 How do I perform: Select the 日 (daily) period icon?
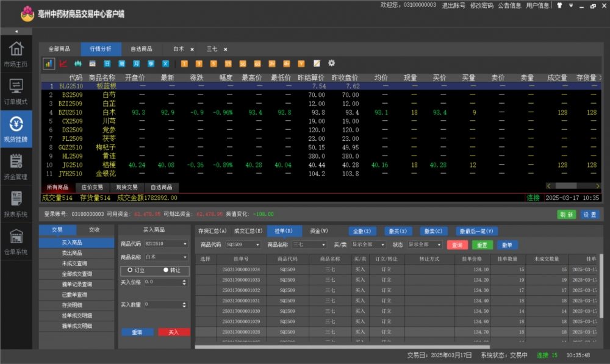point(107,63)
